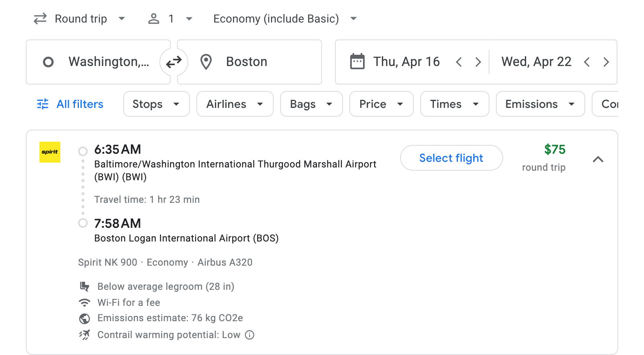Open the Economy (include Basic) class dropdown
Screen dimensions: 644x355
pos(285,19)
